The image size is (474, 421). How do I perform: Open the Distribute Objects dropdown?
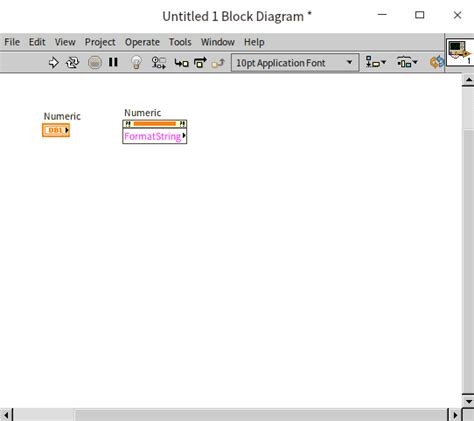point(407,62)
